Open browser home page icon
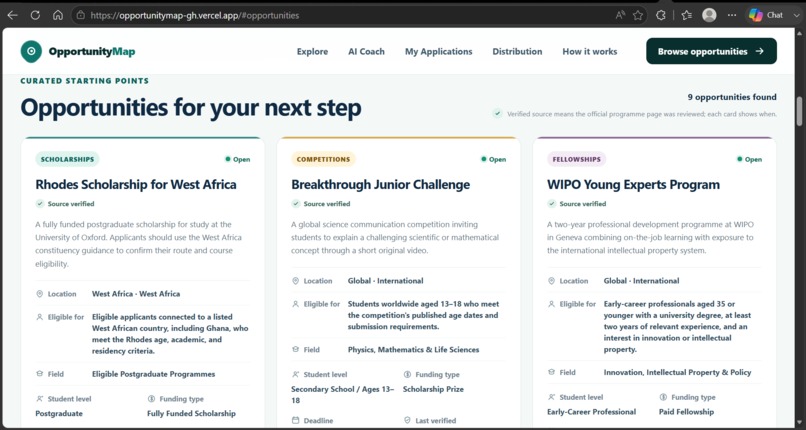The height and width of the screenshot is (430, 806). tap(58, 15)
